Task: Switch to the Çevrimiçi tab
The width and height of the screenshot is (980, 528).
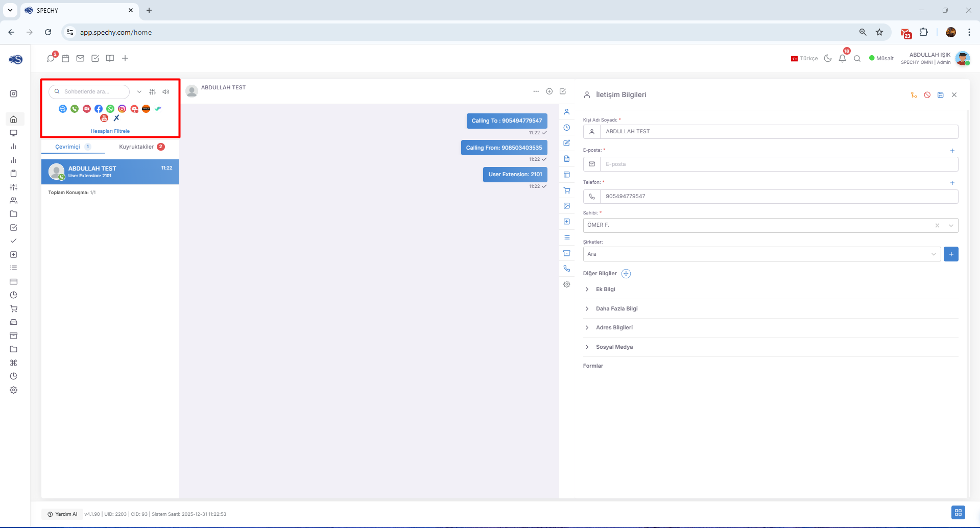Action: [73, 147]
